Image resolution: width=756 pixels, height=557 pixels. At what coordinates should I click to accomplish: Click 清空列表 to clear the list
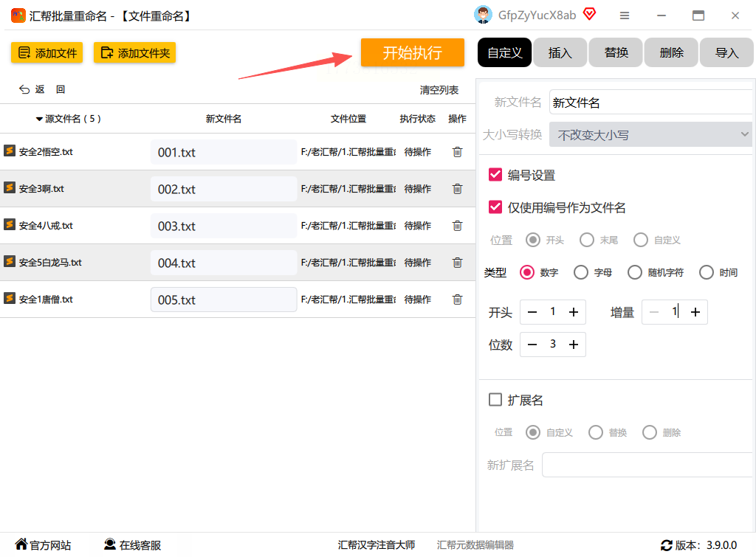point(439,90)
